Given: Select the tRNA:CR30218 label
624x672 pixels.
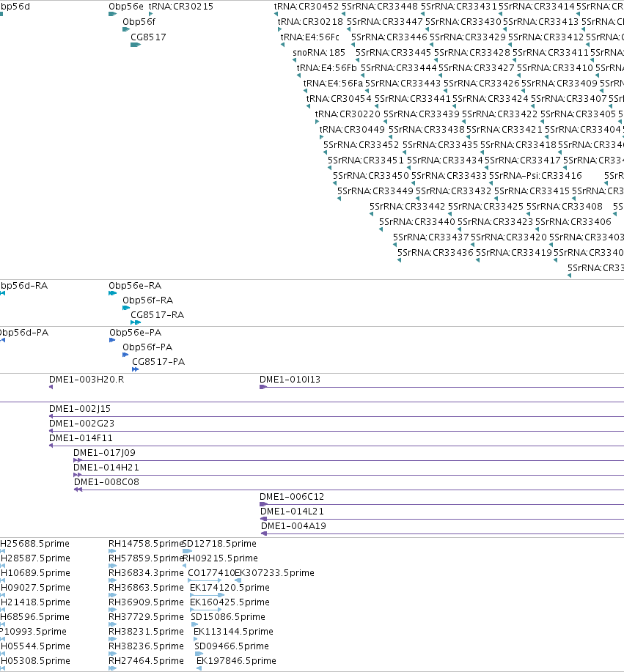Looking at the screenshot, I should (310, 22).
